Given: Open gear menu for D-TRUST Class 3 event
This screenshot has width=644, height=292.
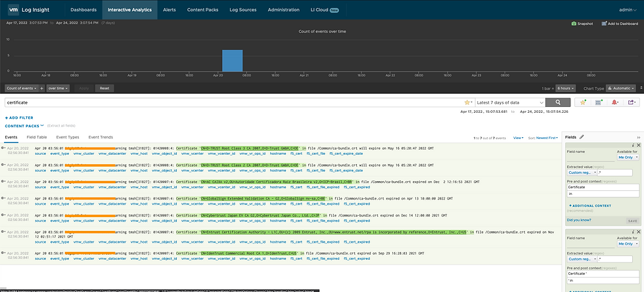Looking at the screenshot, I should 3,148.
